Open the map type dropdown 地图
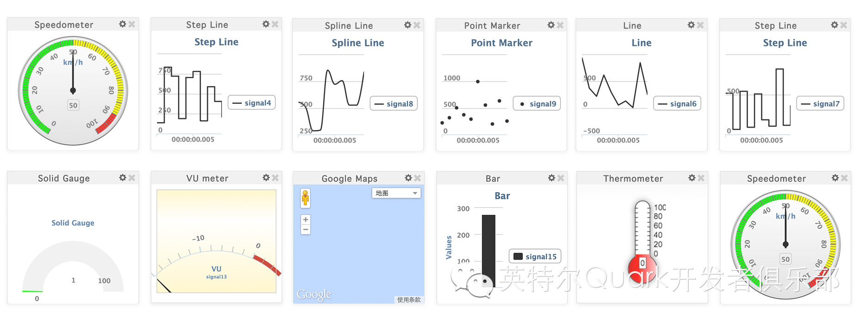 [x=397, y=193]
